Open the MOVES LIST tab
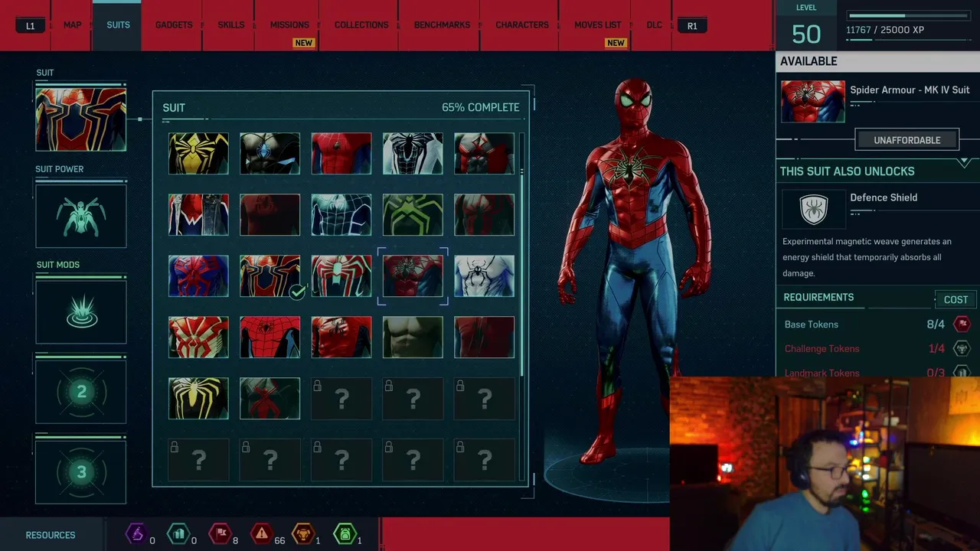This screenshot has width=980, height=551. pos(598,25)
